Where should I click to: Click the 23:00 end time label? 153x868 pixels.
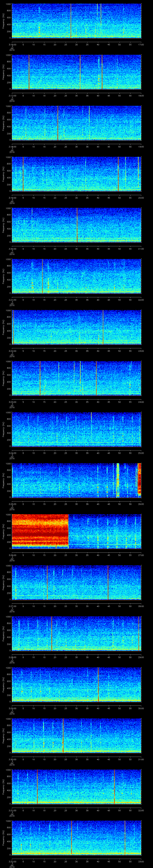click(141, 351)
